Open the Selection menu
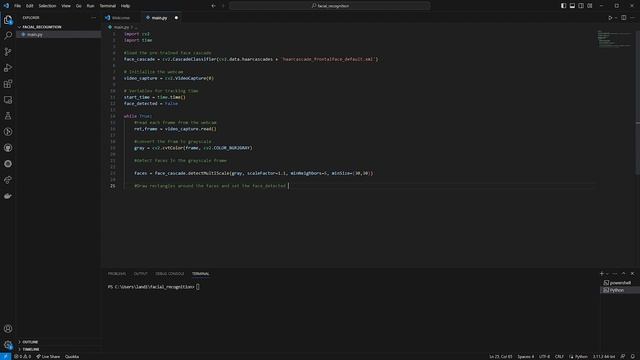 (47, 6)
